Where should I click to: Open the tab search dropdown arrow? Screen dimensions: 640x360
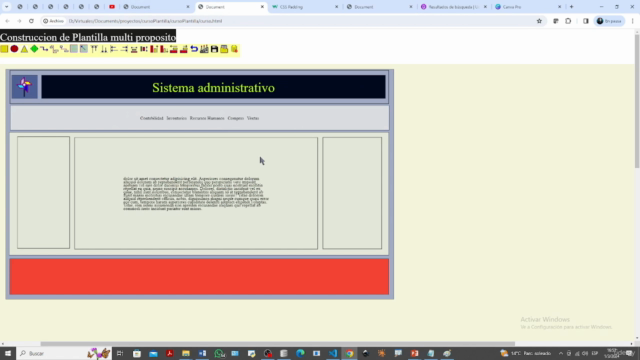pos(7,7)
